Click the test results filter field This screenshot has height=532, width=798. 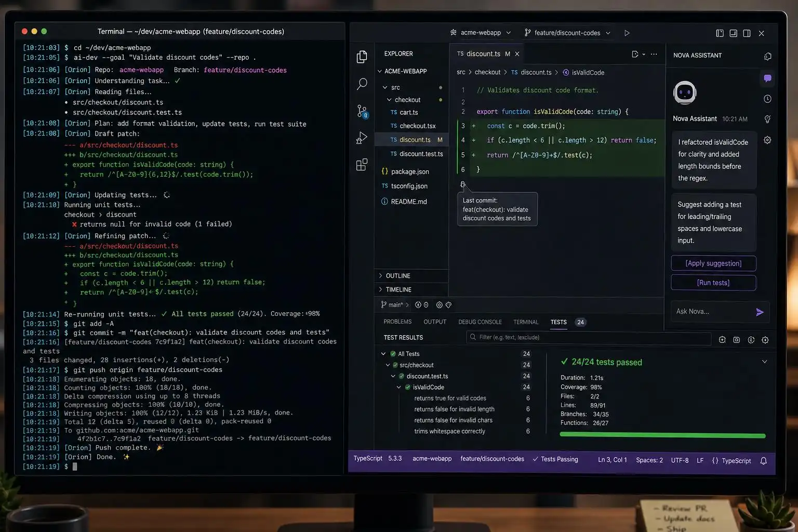point(589,337)
